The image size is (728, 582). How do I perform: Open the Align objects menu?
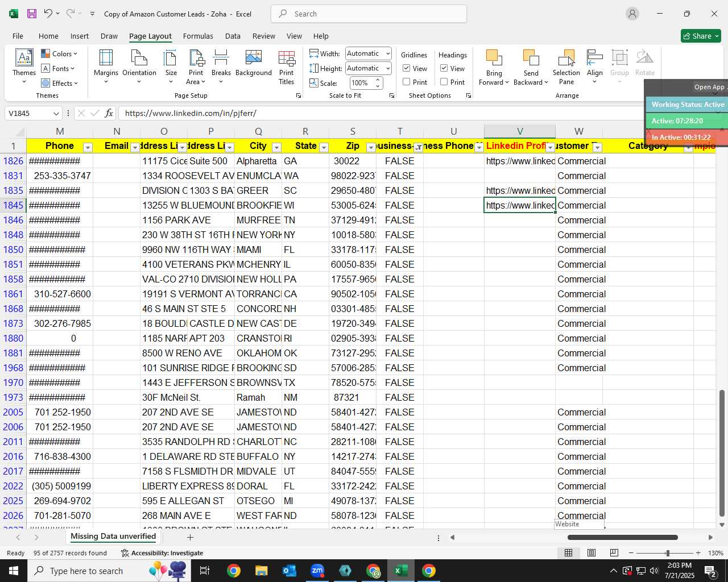click(595, 67)
